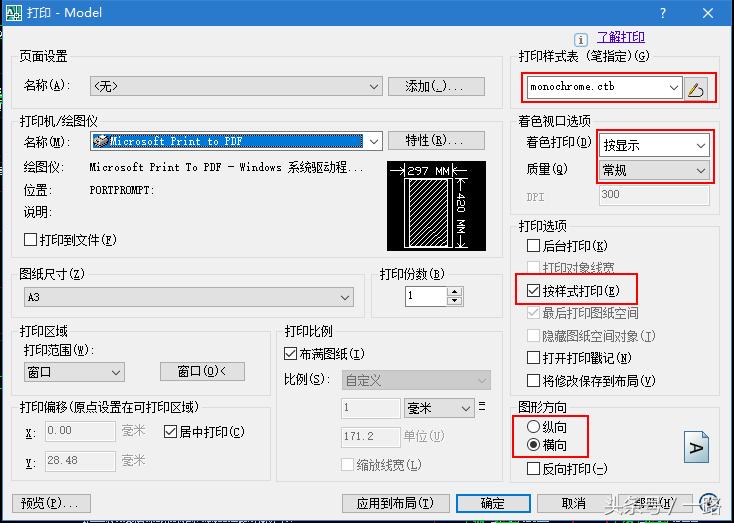The width and height of the screenshot is (734, 523).
Task: Click the help question mark in the title bar
Action: pos(662,13)
